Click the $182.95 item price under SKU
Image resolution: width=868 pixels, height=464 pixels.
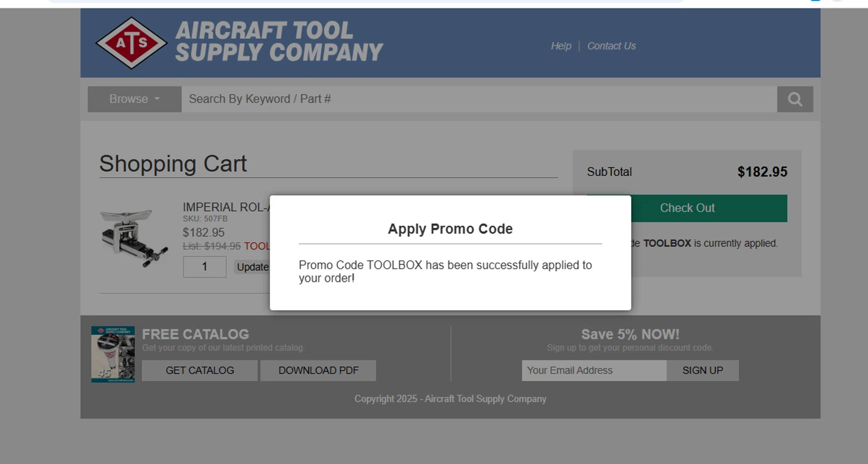click(x=204, y=233)
